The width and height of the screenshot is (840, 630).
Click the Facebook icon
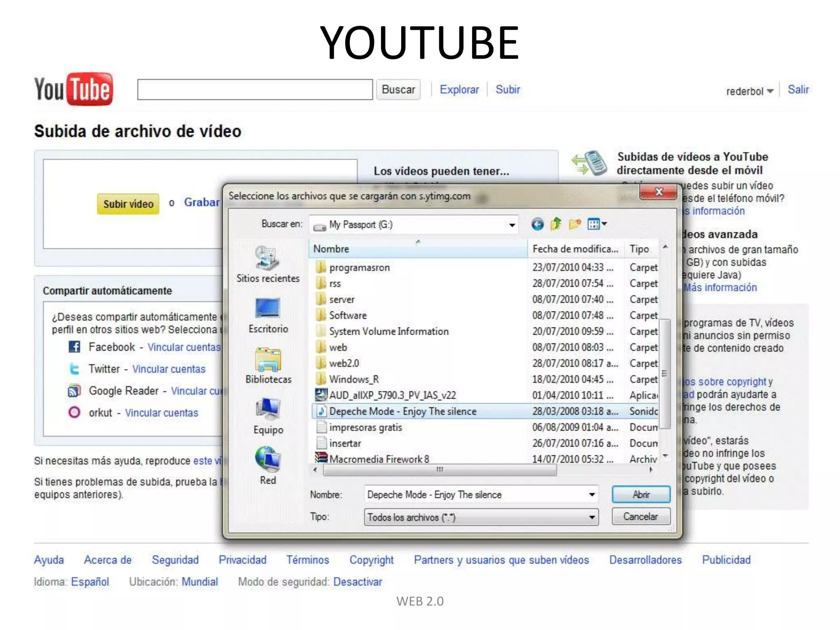coord(74,347)
